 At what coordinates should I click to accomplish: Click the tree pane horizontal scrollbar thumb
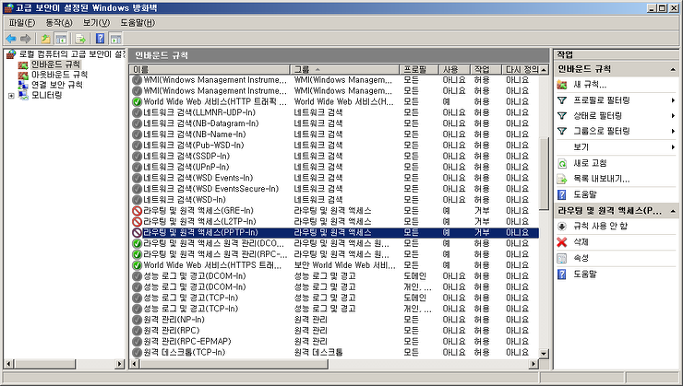(x=45, y=363)
